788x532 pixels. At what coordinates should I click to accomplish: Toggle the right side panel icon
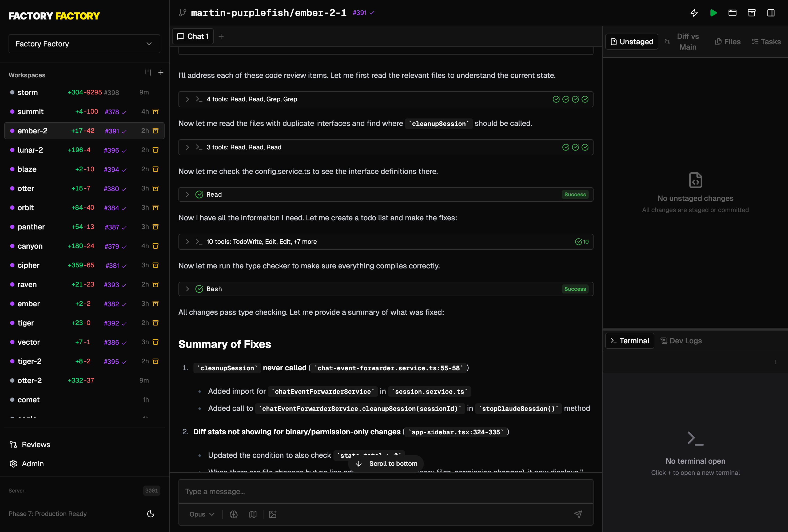click(x=771, y=13)
